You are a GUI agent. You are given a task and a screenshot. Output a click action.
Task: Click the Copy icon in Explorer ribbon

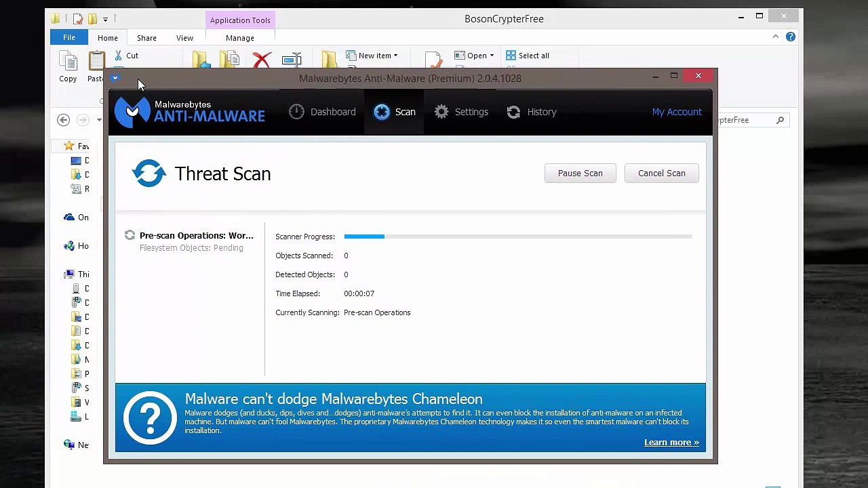[68, 62]
